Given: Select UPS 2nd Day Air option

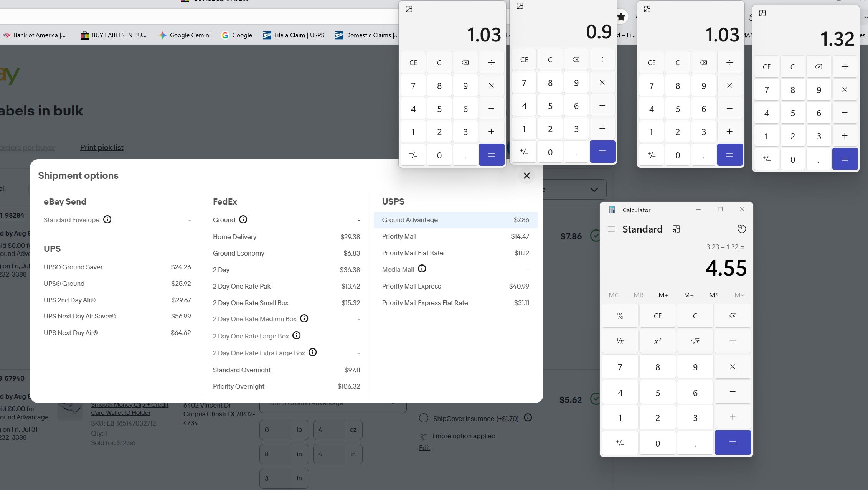Looking at the screenshot, I should coord(117,300).
